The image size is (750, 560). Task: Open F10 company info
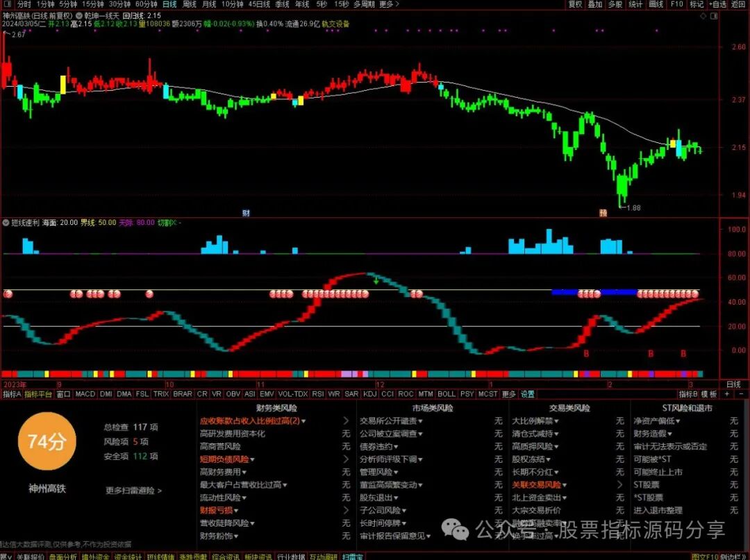pyautogui.click(x=677, y=4)
